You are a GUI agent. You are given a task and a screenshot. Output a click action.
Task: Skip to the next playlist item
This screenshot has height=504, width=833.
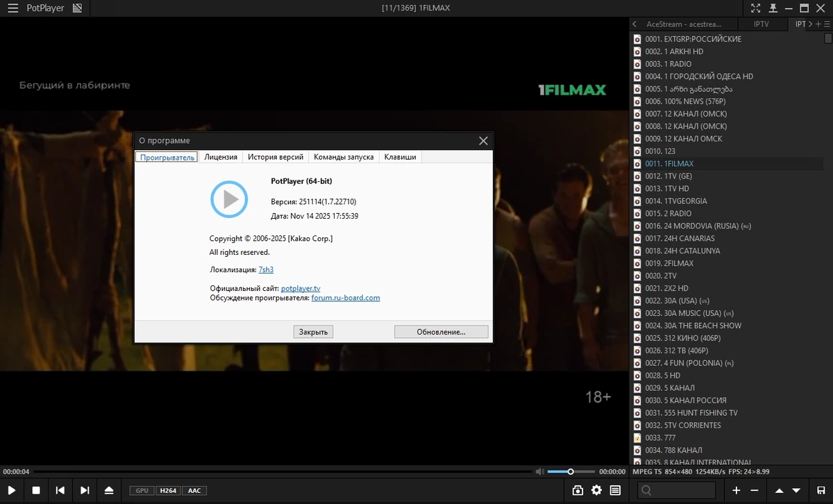coord(85,490)
